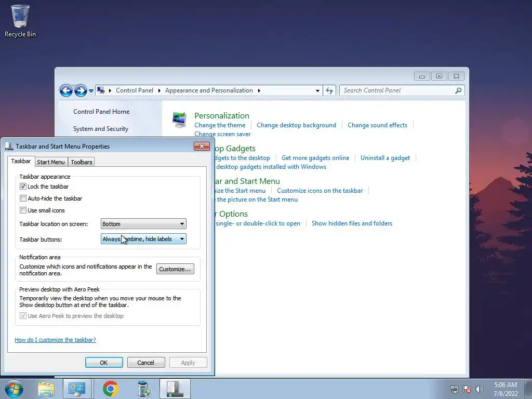
Task: Click the Personalization monitor icon
Action: tap(179, 120)
